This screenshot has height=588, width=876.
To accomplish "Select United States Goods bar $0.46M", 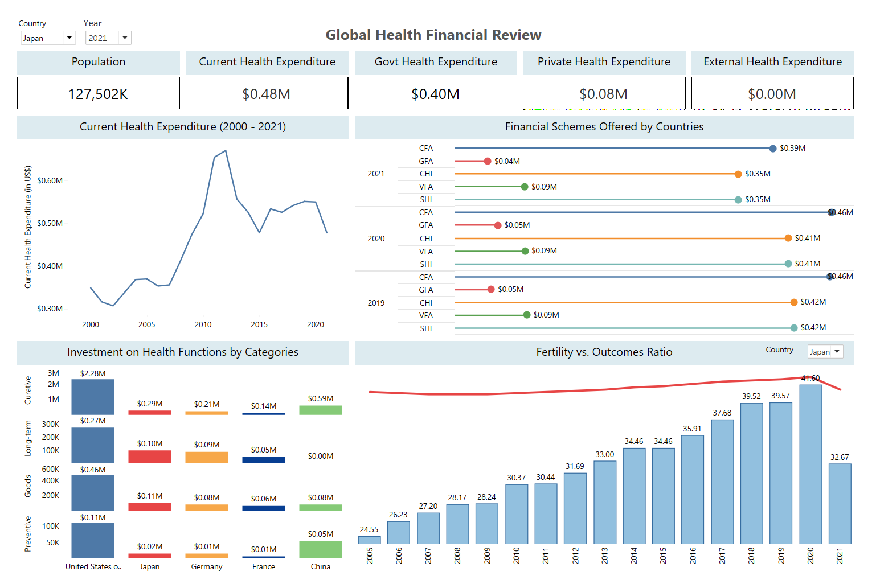I will click(x=93, y=493).
